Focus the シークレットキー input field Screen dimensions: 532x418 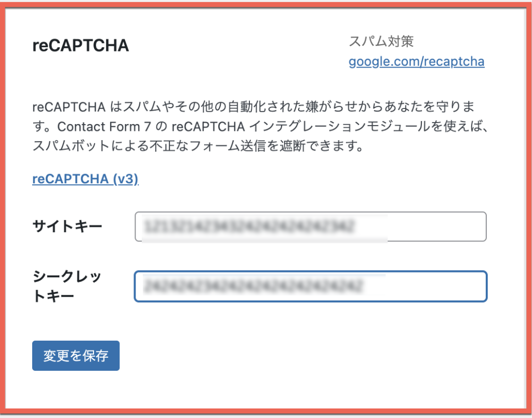(x=310, y=286)
